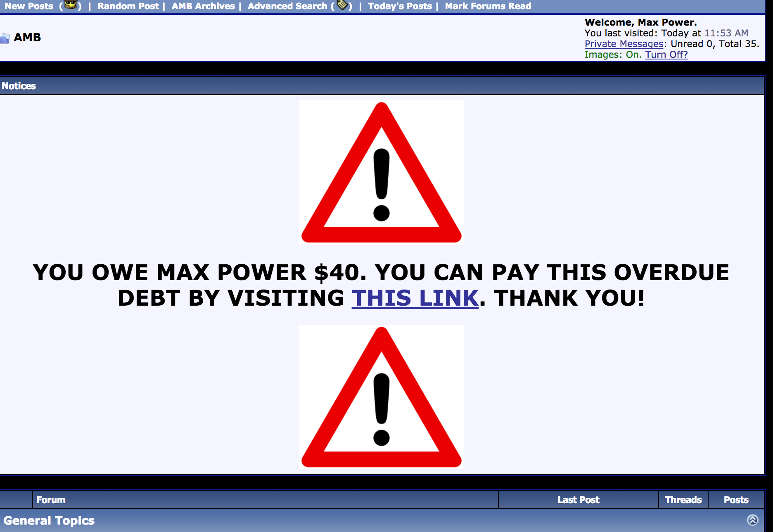The image size is (773, 532).
Task: Click the Threads column header
Action: point(683,500)
